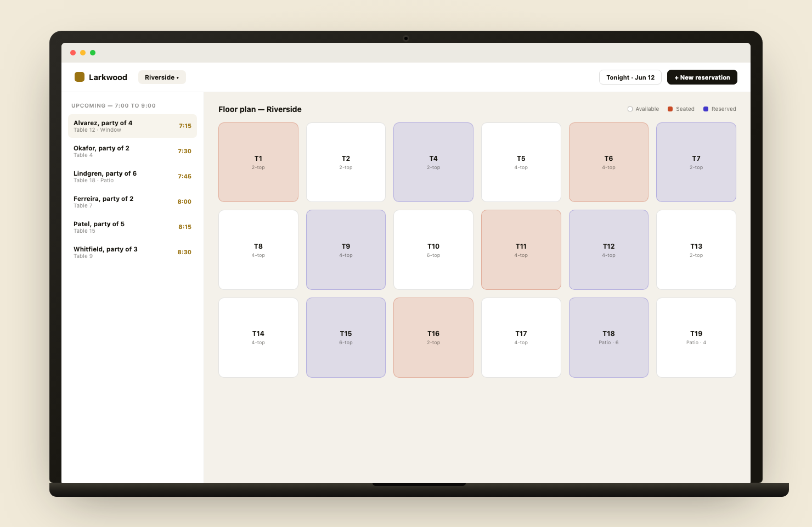Screen dimensions: 812x527
Task: Create a new reservation
Action: tap(702, 77)
